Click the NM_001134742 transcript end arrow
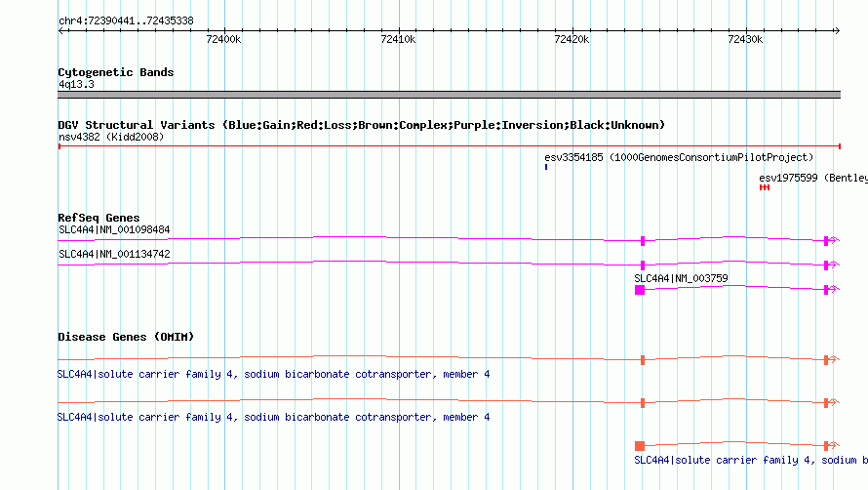This screenshot has height=490, width=868. coord(835,265)
